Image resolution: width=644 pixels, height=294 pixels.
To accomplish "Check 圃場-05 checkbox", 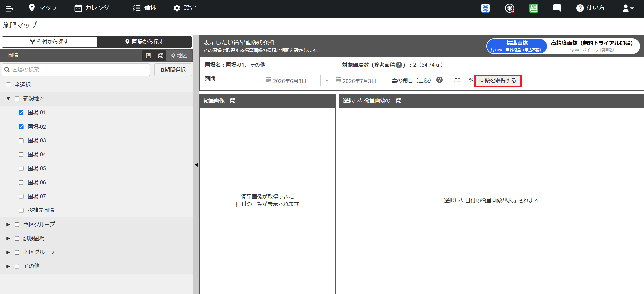I will [x=21, y=168].
